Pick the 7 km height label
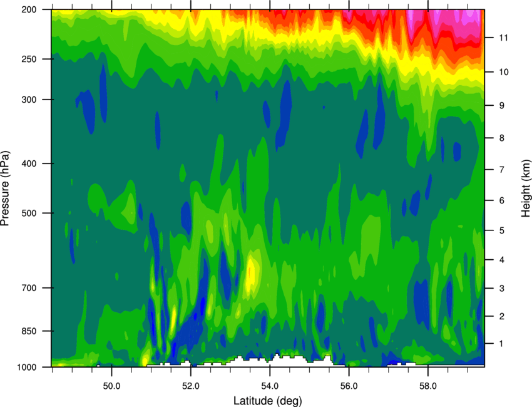 pyautogui.click(x=502, y=170)
